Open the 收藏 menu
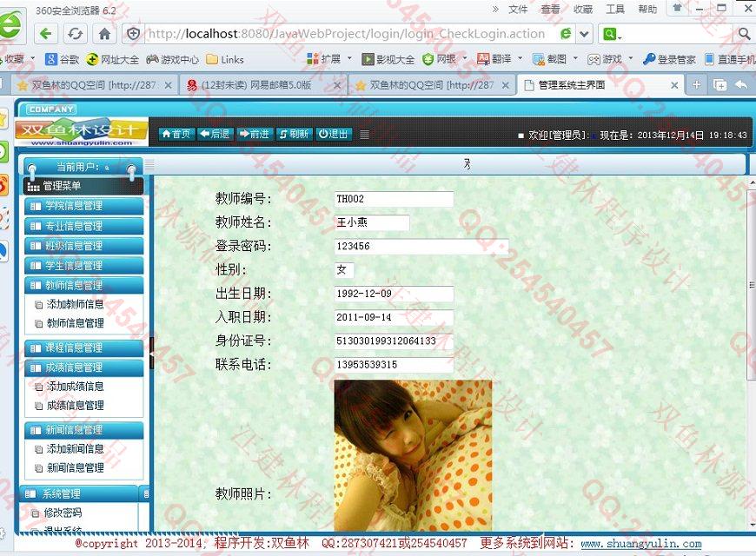The image size is (756, 556). (583, 10)
